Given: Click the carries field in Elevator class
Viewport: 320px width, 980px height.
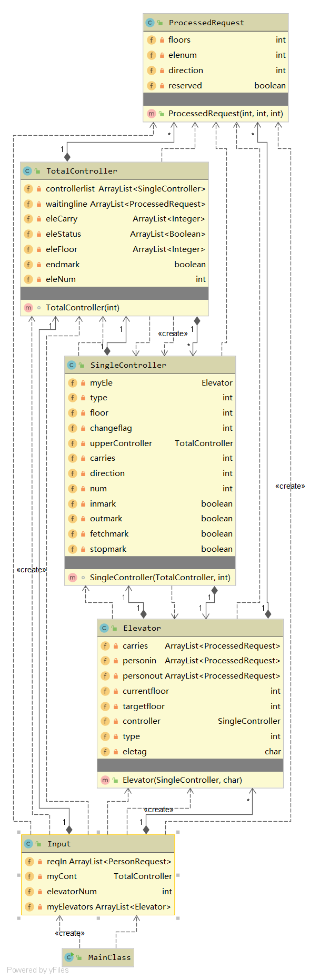Looking at the screenshot, I should pyautogui.click(x=135, y=646).
